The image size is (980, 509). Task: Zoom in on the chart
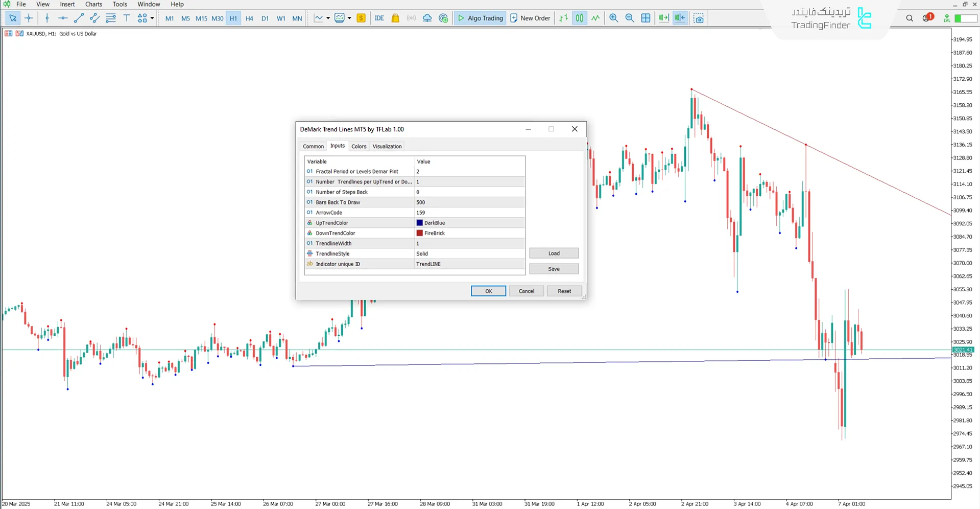[613, 18]
